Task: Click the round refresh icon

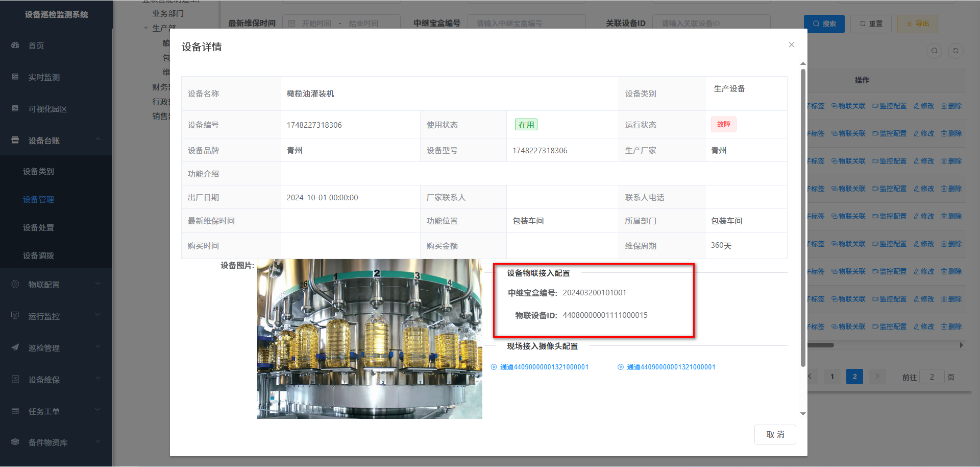Action: click(x=955, y=51)
